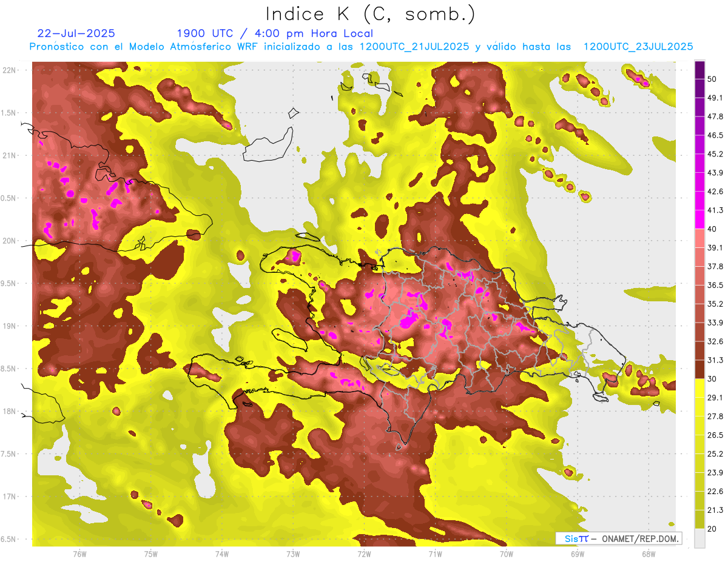Viewport: 728px width, 562px height.
Task: Click the gray swatch at the legend bottom
Action: pos(699,538)
